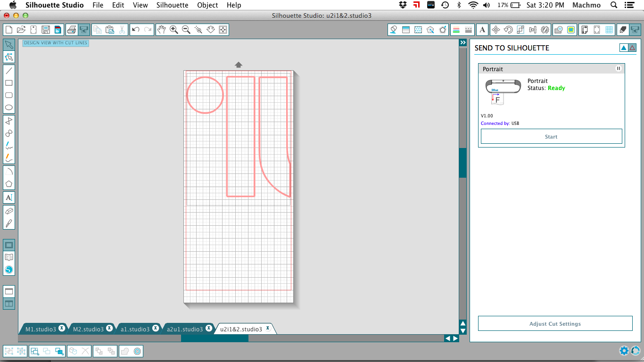The image size is (644, 362).
Task: Open the Edit menu
Action: (118, 5)
